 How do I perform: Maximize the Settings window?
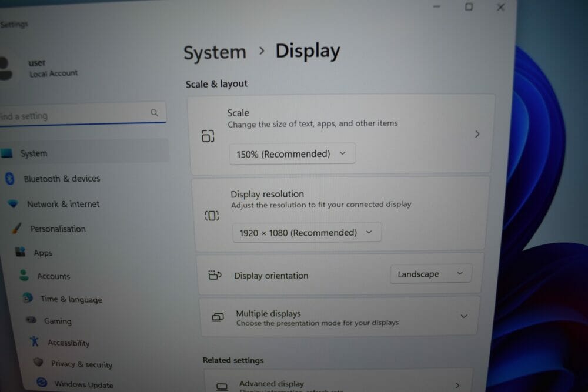469,6
